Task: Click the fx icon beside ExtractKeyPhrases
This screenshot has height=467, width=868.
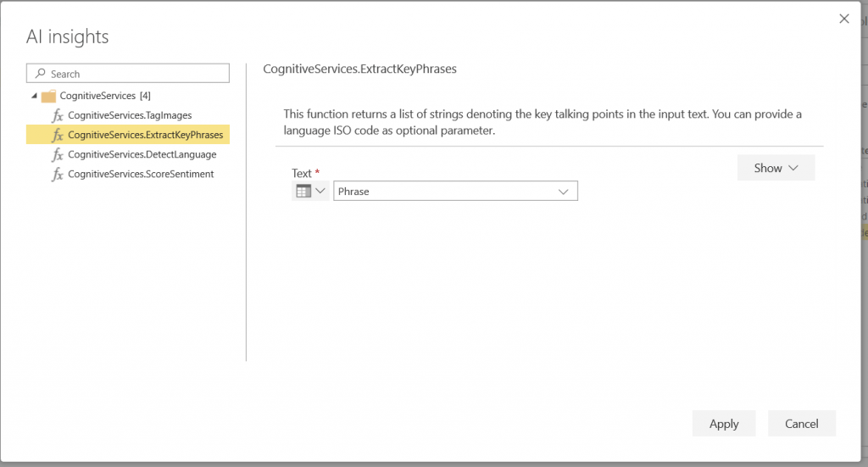Action: (x=58, y=135)
